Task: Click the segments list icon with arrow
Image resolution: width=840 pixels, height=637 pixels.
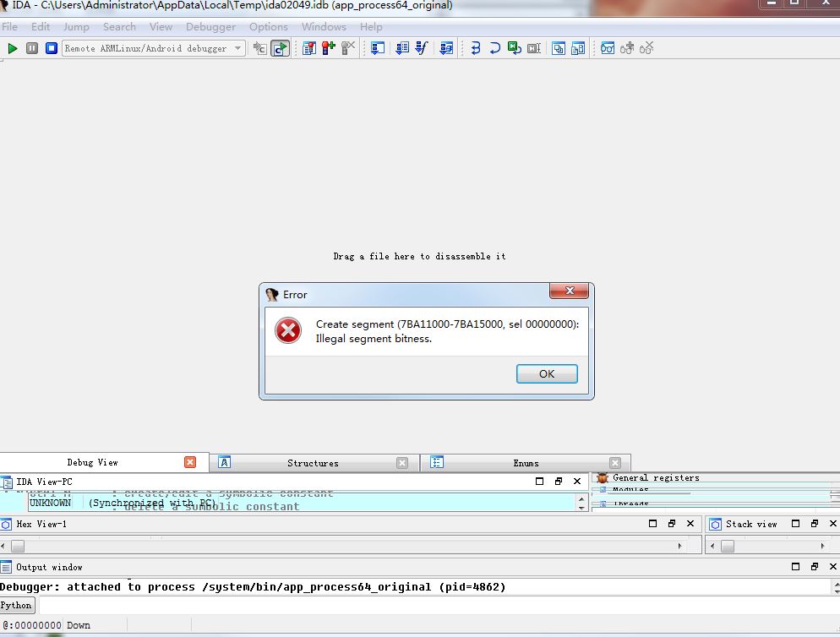Action: 446,48
